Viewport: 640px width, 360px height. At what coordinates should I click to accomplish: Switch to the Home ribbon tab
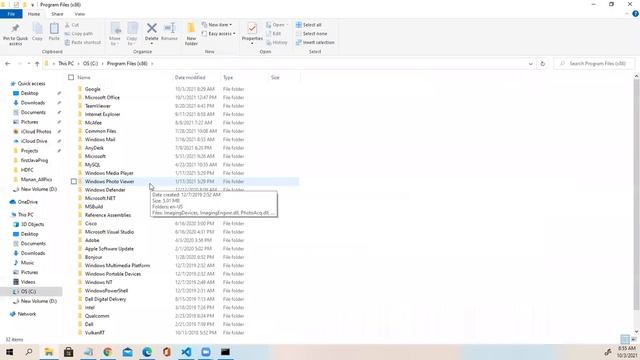coord(34,14)
